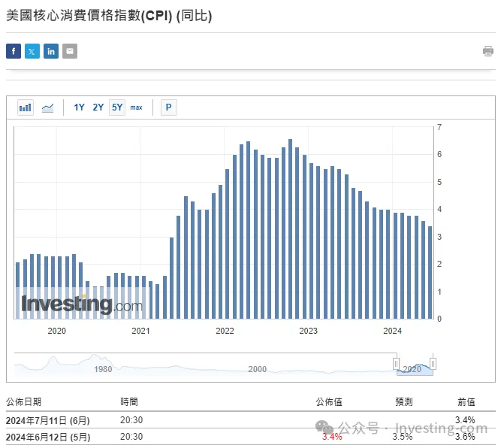Share the chart on LinkedIn
Viewport: 504px width, 448px height.
(51, 51)
